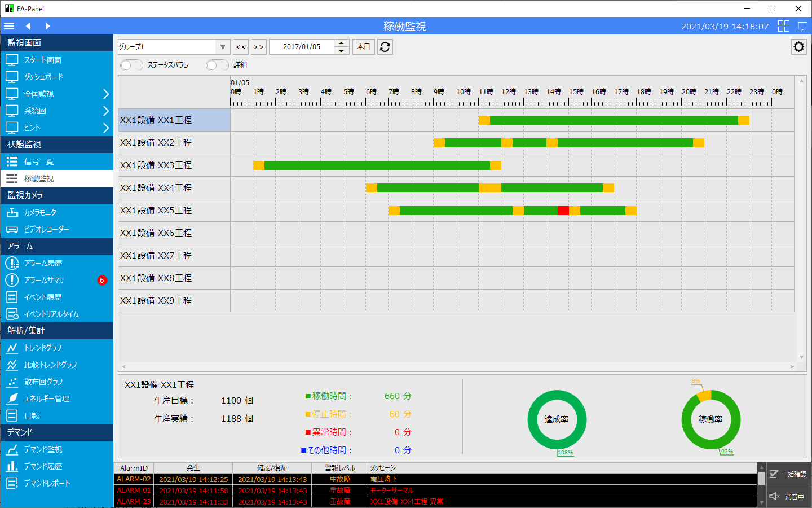This screenshot has width=812, height=508.
Task: Click the イベント履歴 document icon
Action: point(12,297)
